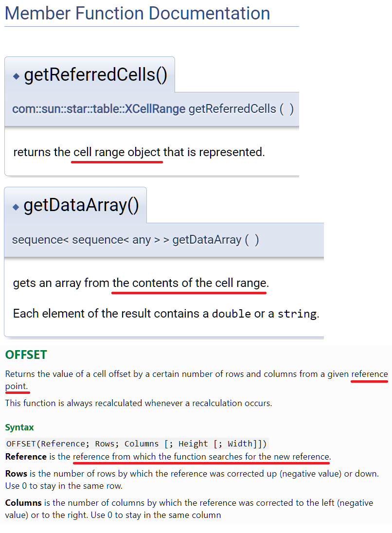The height and width of the screenshot is (533, 392).
Task: Click the bold 'Reference' parameter term
Action: (26, 457)
